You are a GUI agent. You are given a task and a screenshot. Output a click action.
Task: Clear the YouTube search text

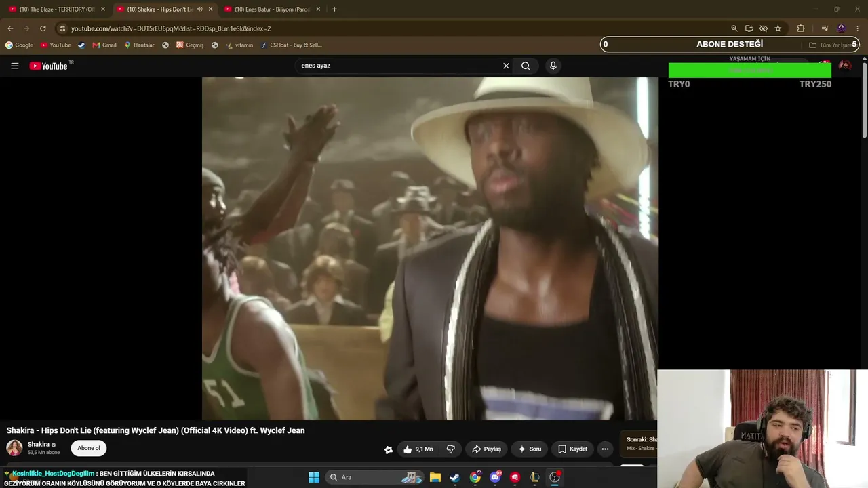(x=506, y=66)
